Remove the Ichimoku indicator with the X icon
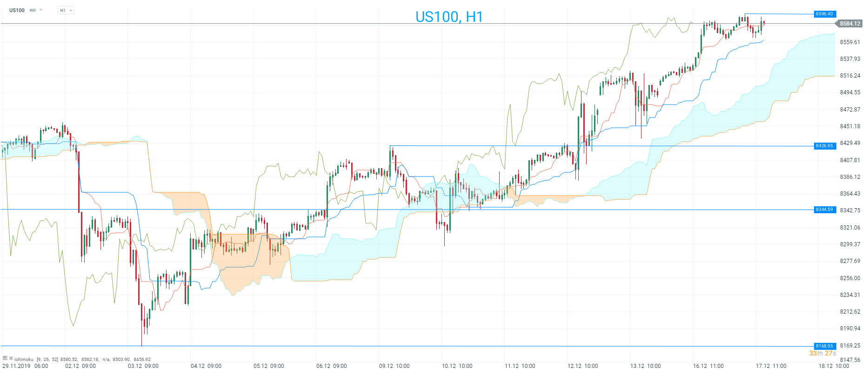This screenshot has height=374, width=868. pos(11,359)
